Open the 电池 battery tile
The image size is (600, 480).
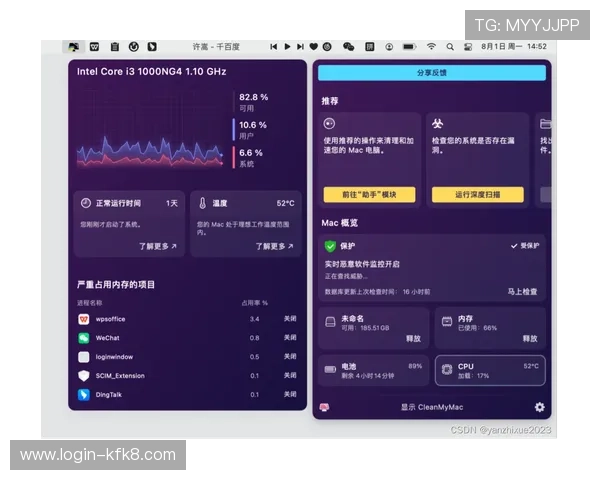373,371
